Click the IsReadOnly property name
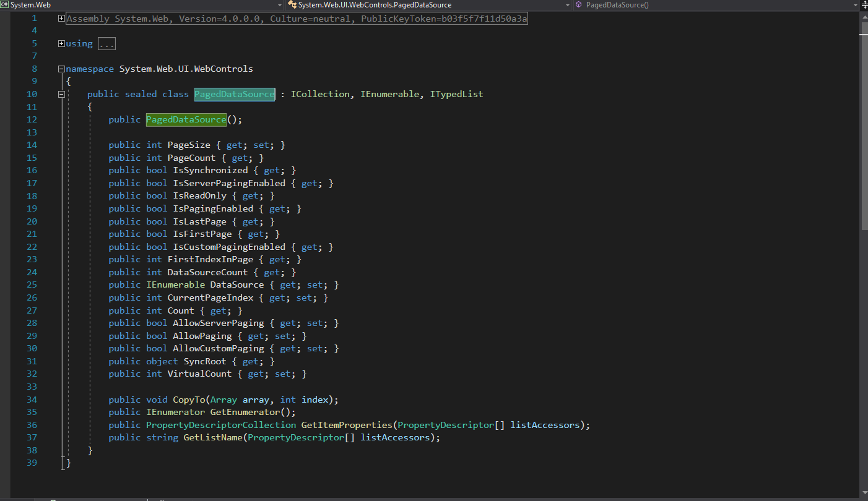 pos(199,195)
